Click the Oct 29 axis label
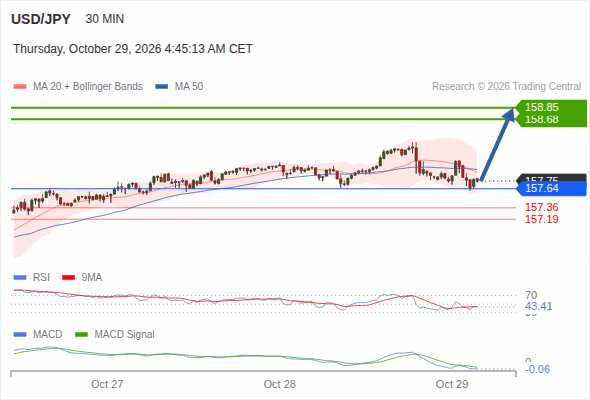The height and width of the screenshot is (400, 590). 452,384
